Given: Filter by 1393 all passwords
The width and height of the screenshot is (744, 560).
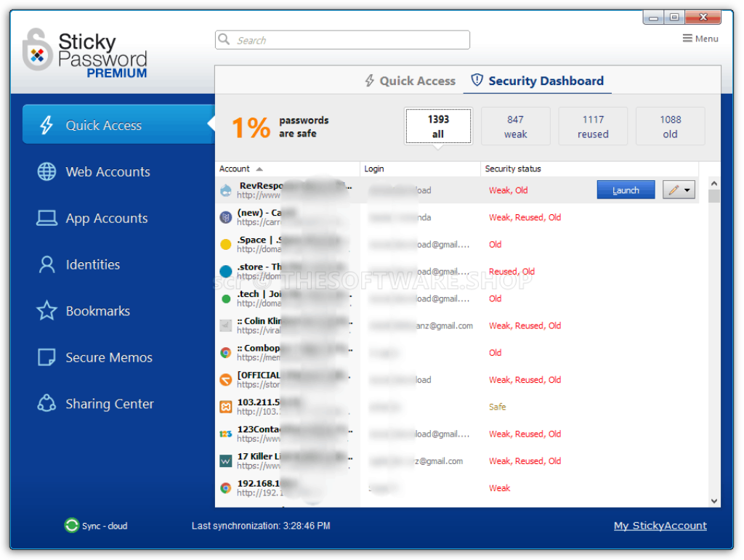Looking at the screenshot, I should pos(438,126).
